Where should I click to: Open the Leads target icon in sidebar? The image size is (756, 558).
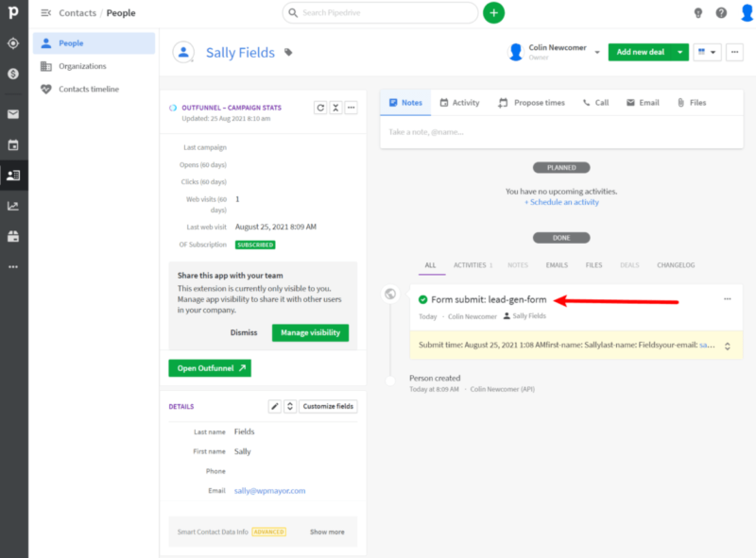(13, 43)
